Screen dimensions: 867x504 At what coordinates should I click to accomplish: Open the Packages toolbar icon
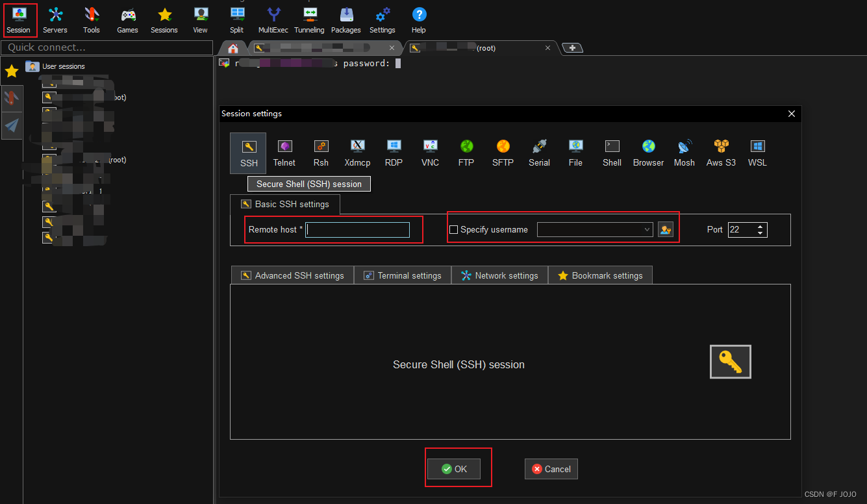tap(346, 20)
